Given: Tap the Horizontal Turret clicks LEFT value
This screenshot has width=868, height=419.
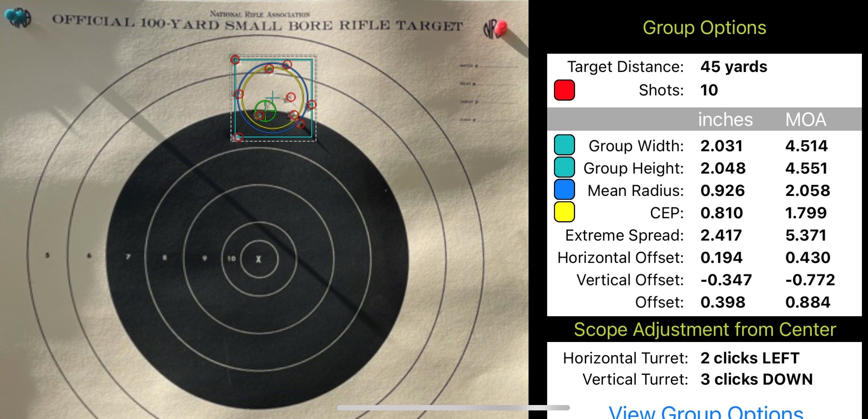Looking at the screenshot, I should pyautogui.click(x=750, y=358).
